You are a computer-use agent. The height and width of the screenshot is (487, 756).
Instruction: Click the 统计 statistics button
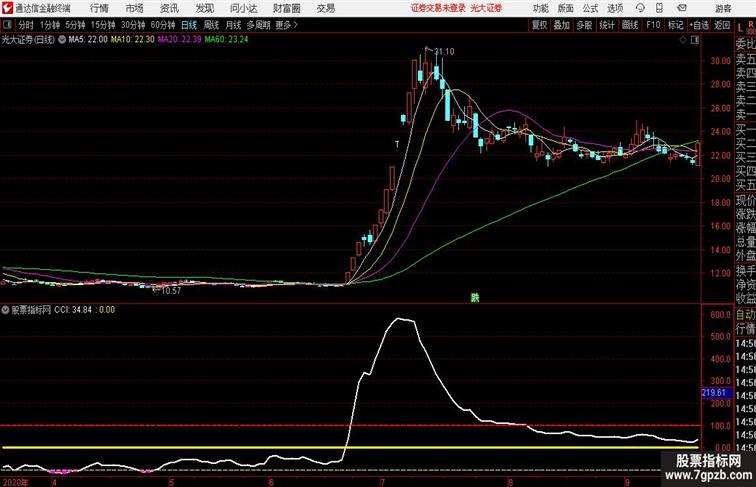607,25
